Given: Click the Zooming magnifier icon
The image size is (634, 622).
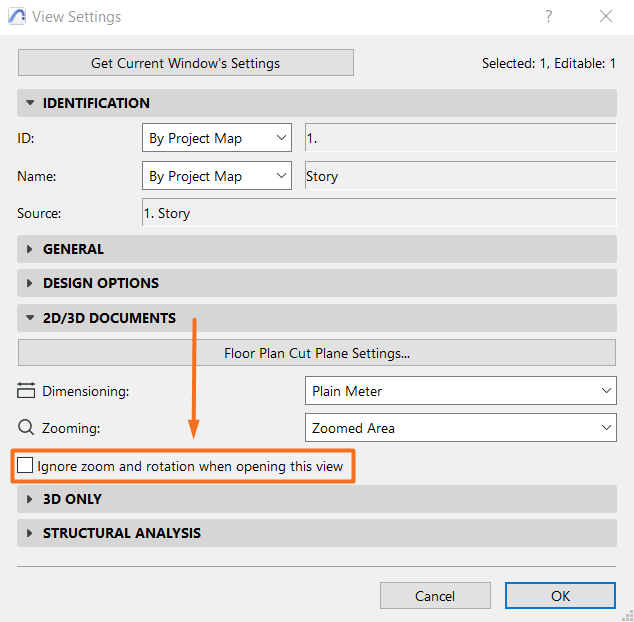Looking at the screenshot, I should click(x=26, y=427).
